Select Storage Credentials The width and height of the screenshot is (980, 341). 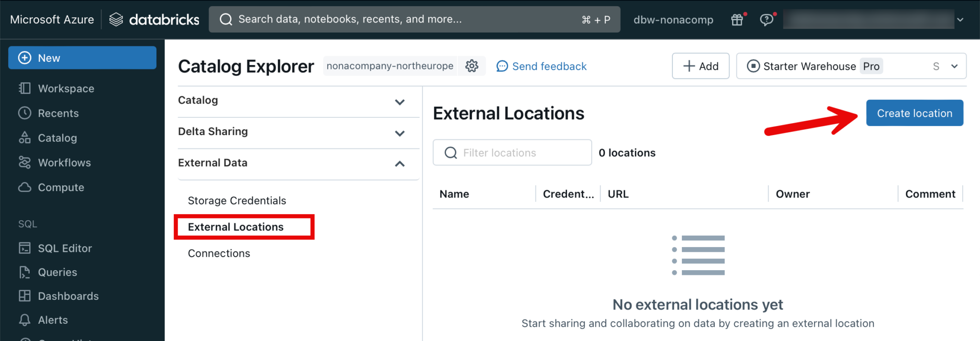click(237, 201)
